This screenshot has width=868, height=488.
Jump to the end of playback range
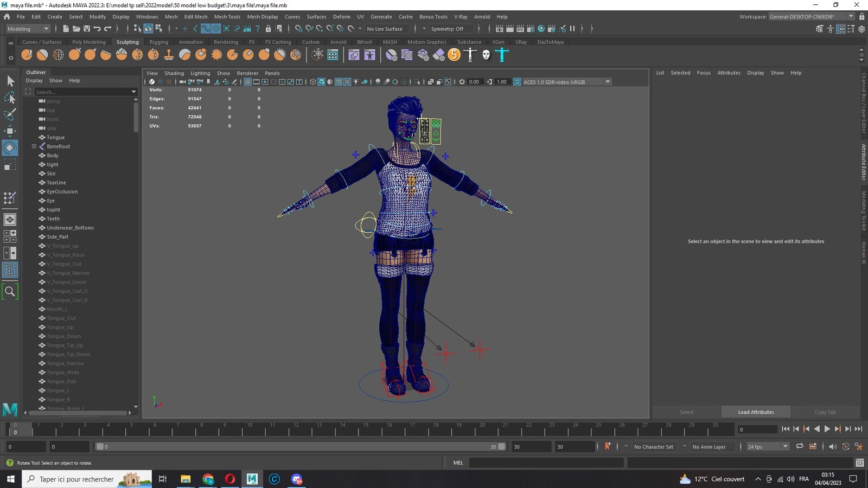coord(858,429)
